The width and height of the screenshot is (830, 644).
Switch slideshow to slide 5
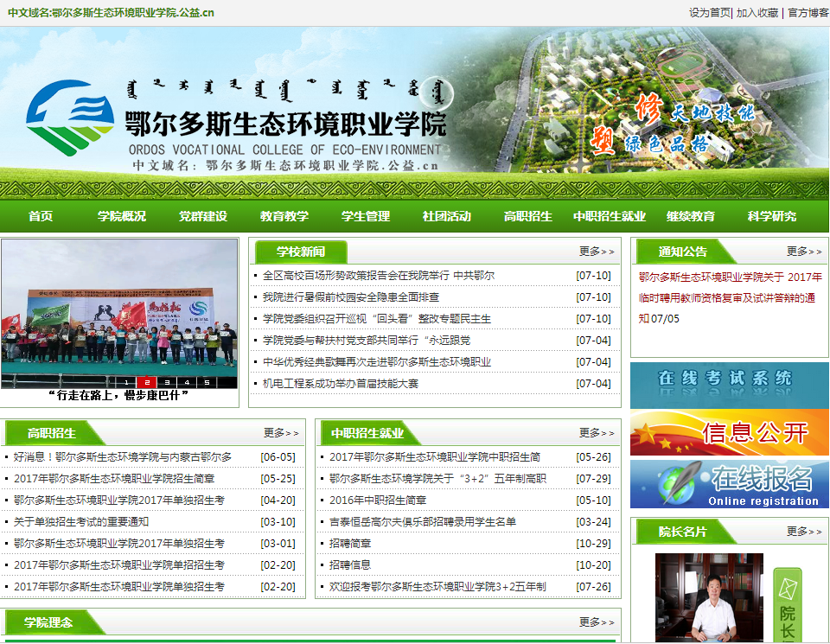(x=207, y=382)
